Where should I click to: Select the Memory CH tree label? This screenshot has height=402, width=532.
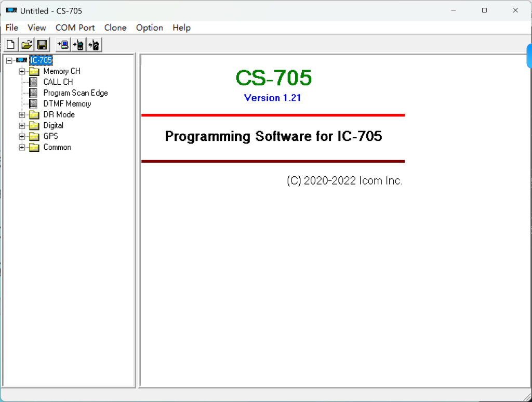pos(62,71)
